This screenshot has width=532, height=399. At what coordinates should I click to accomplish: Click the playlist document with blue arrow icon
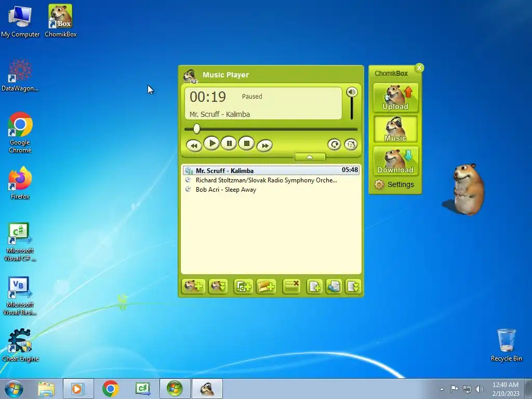click(334, 286)
